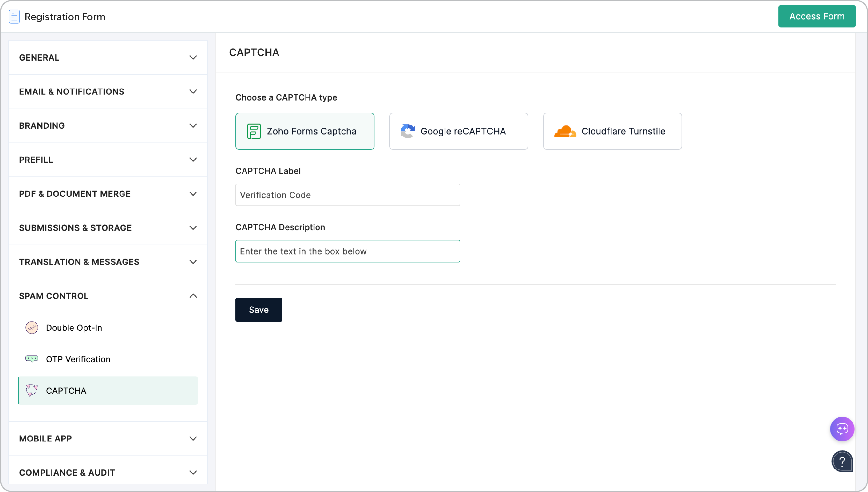Viewport: 868px width, 492px height.
Task: Expand the GENERAL section
Action: (107, 58)
